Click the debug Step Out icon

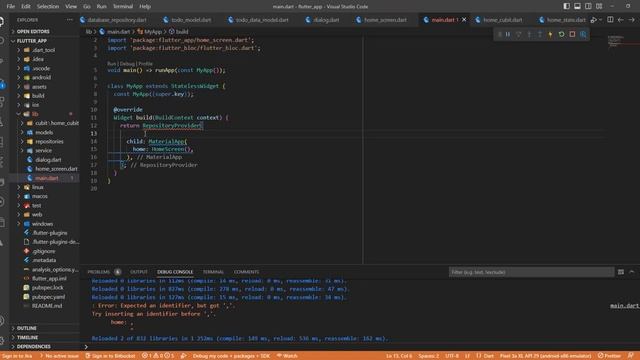[540, 34]
